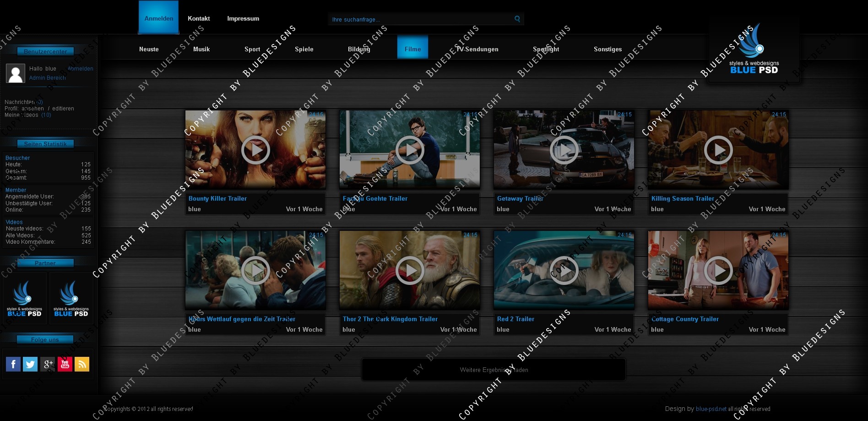Open the RSS feed icon
868x421 pixels.
tap(82, 364)
